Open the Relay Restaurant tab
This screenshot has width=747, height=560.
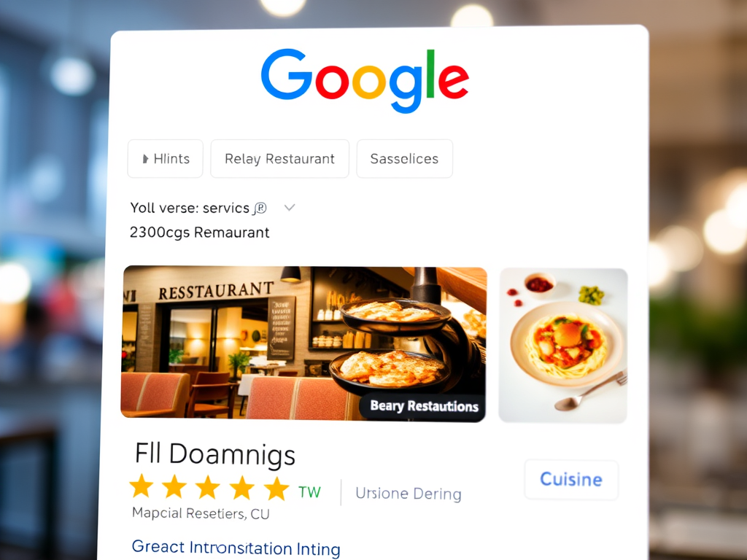click(279, 158)
